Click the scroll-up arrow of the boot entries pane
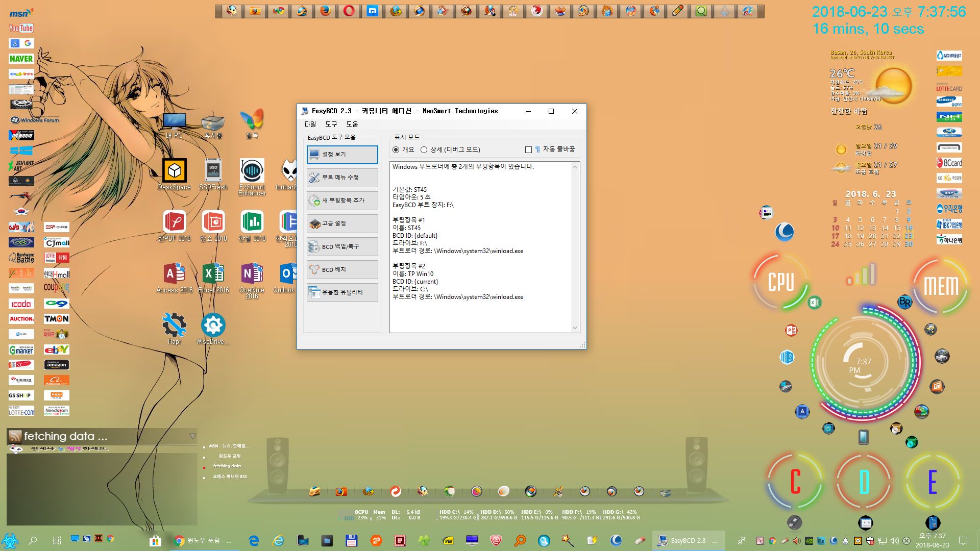 click(575, 167)
